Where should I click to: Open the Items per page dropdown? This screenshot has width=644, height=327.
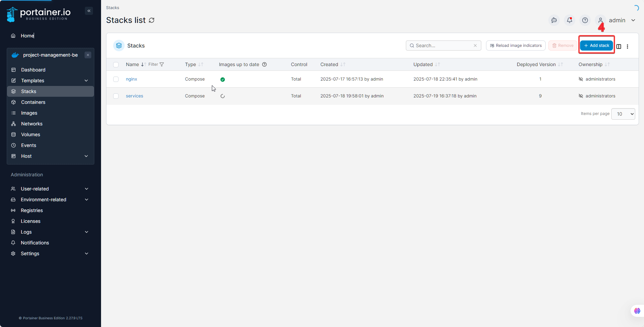tap(623, 114)
